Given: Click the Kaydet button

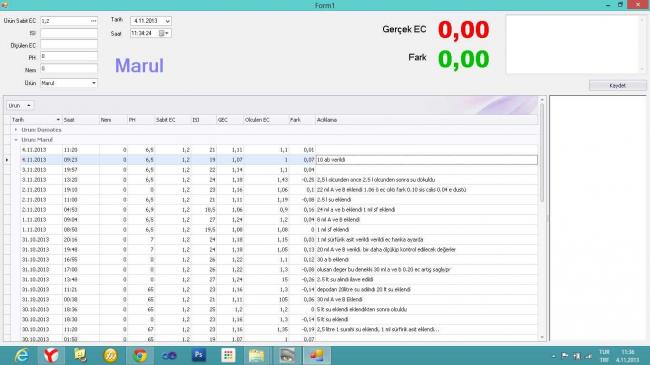Looking at the screenshot, I should (617, 85).
